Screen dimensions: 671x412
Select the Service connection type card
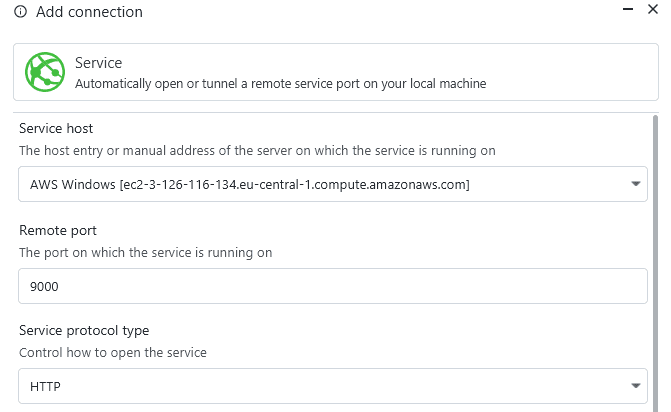coord(336,72)
